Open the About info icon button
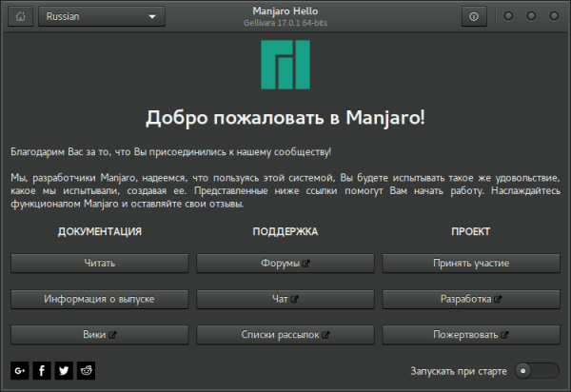The width and height of the screenshot is (571, 392). point(474,16)
